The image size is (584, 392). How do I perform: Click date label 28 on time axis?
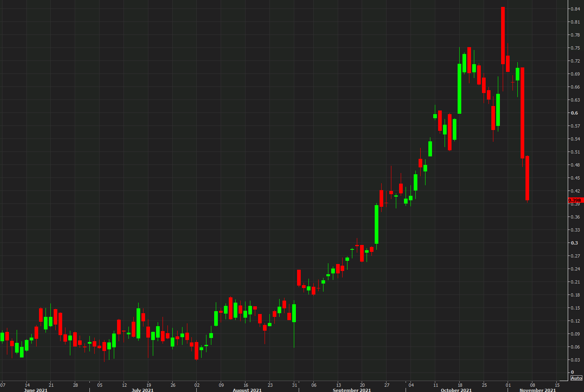coord(76,385)
